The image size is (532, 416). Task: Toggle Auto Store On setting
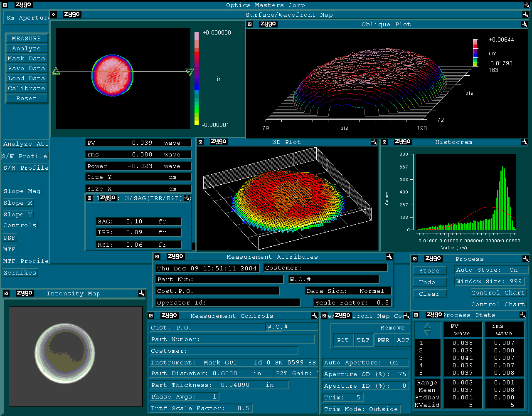tap(491, 270)
